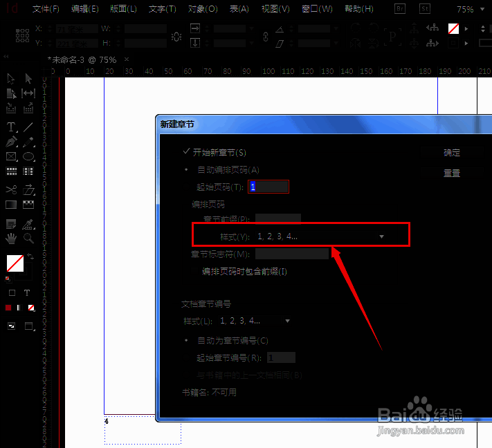This screenshot has height=448, width=492.
Task: Click the 章节标志符(M) input field
Action: pos(292,254)
